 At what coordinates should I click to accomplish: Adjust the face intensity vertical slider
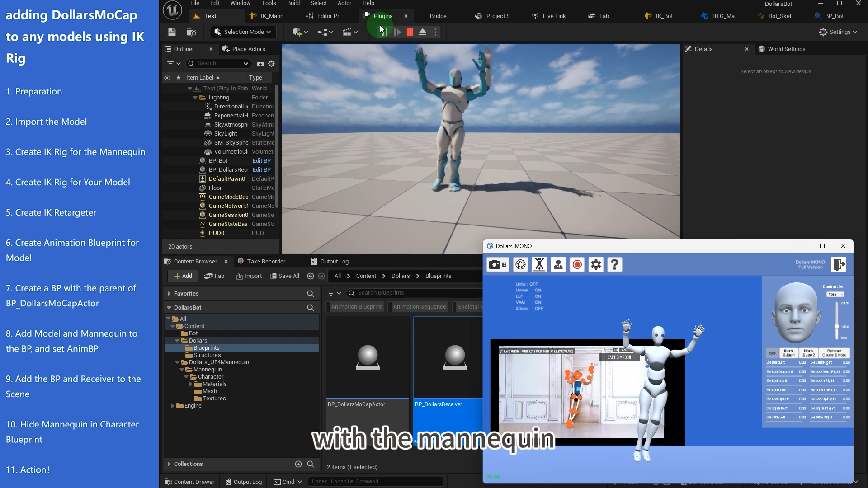click(x=836, y=326)
